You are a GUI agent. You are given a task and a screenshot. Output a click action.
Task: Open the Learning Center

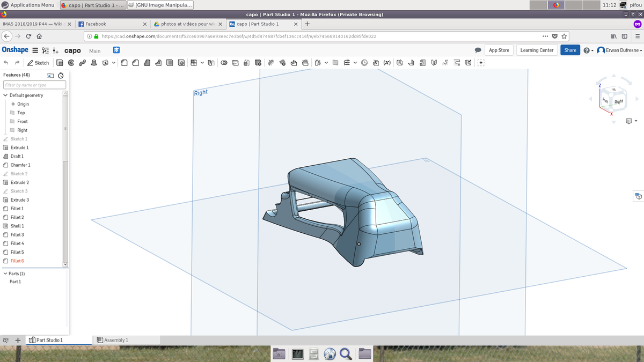pos(537,50)
